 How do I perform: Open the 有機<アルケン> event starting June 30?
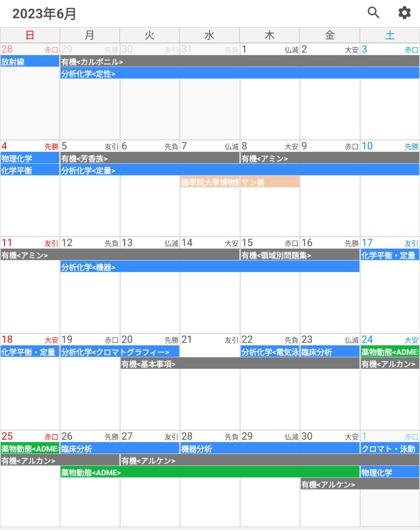point(360,484)
